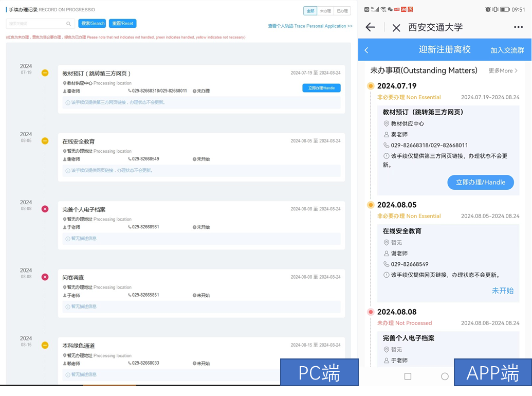
Task: Click phone number 029-82668981
Action: pos(145,227)
